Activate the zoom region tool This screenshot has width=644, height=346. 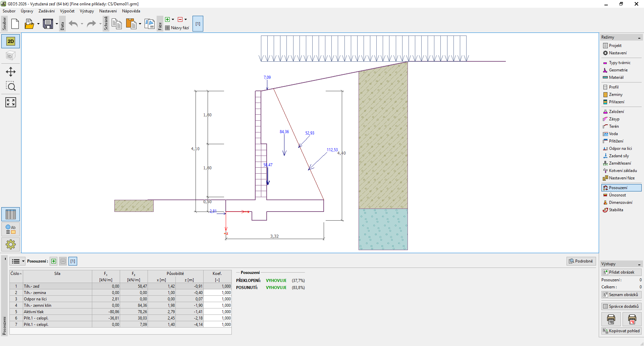click(11, 87)
